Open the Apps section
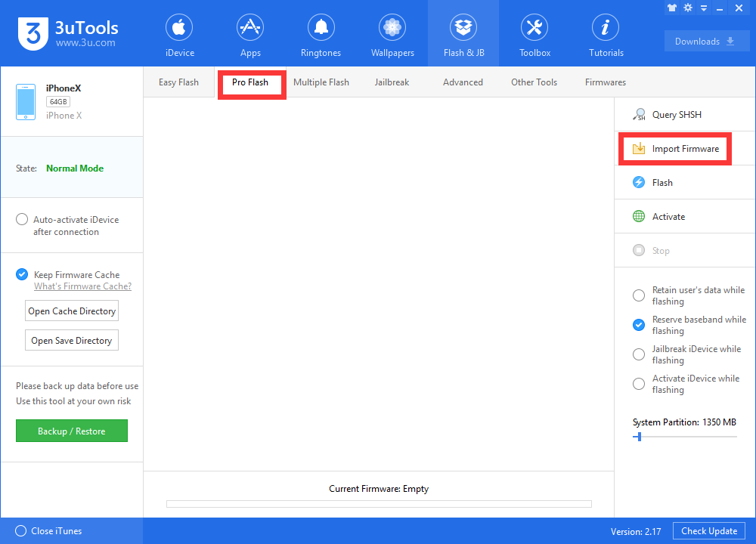The height and width of the screenshot is (544, 756). (x=250, y=36)
